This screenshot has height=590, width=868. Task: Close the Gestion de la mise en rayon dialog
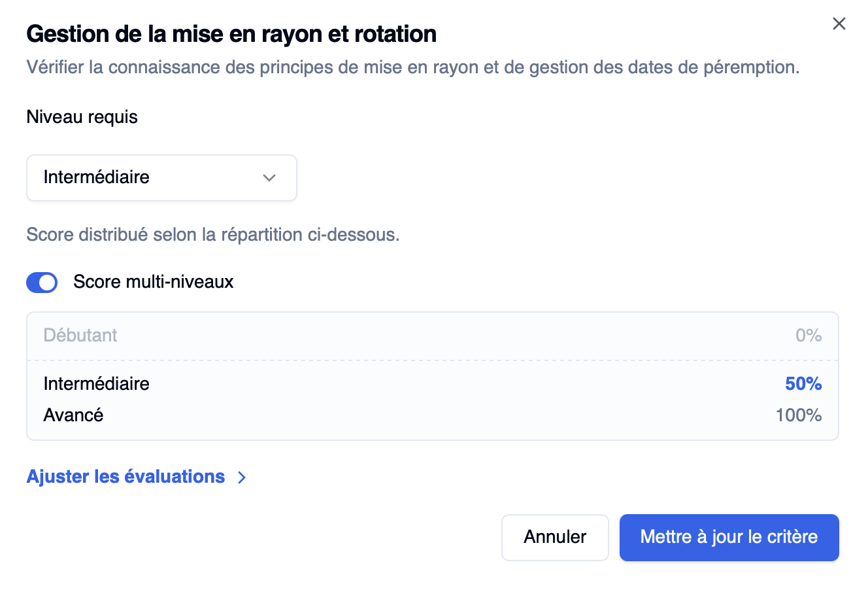point(839,24)
